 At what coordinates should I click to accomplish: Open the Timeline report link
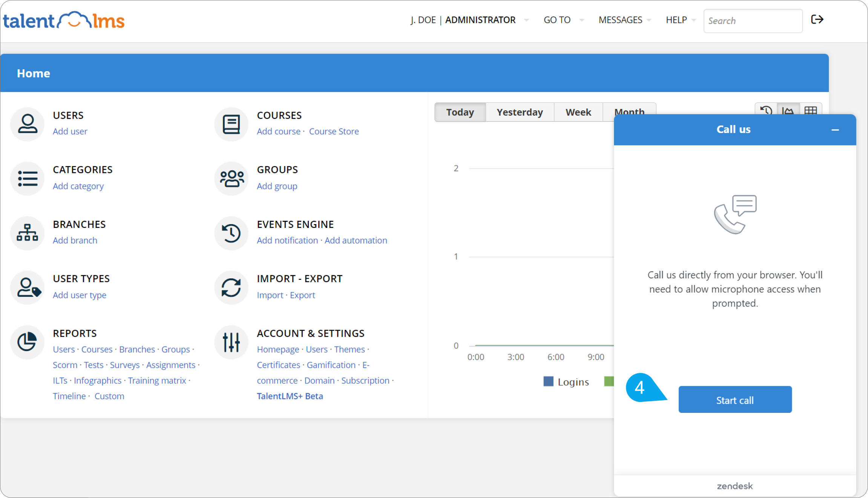pos(69,396)
